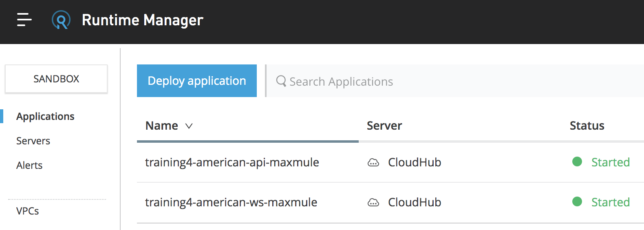Click green status dot for training4-american-ws-maxmule

pos(577,201)
